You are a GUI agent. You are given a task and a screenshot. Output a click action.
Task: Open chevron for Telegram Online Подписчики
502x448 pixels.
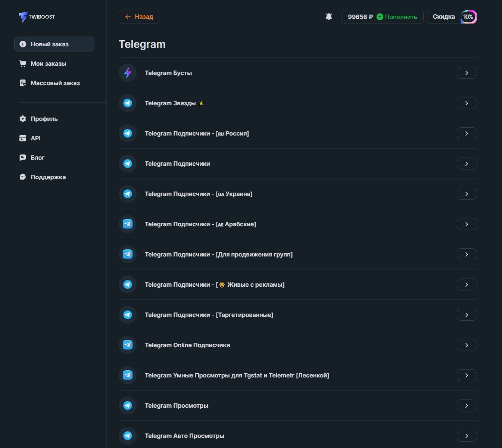click(467, 345)
